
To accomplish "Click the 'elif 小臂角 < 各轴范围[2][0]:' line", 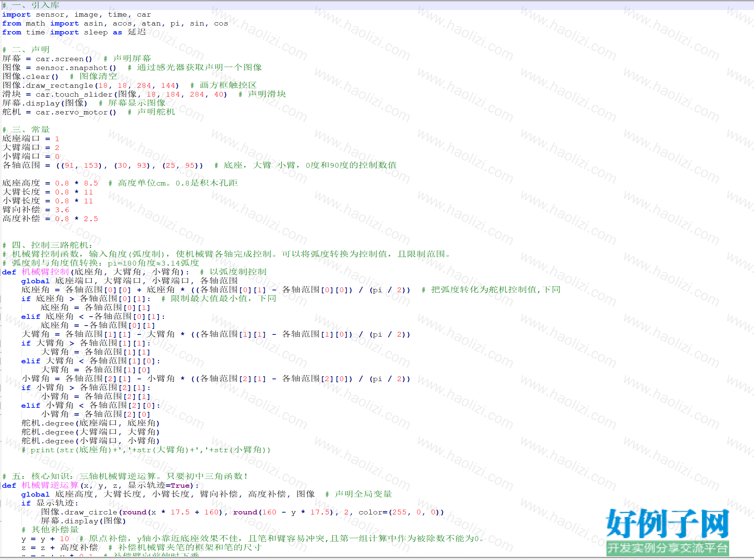I will tap(91, 405).
